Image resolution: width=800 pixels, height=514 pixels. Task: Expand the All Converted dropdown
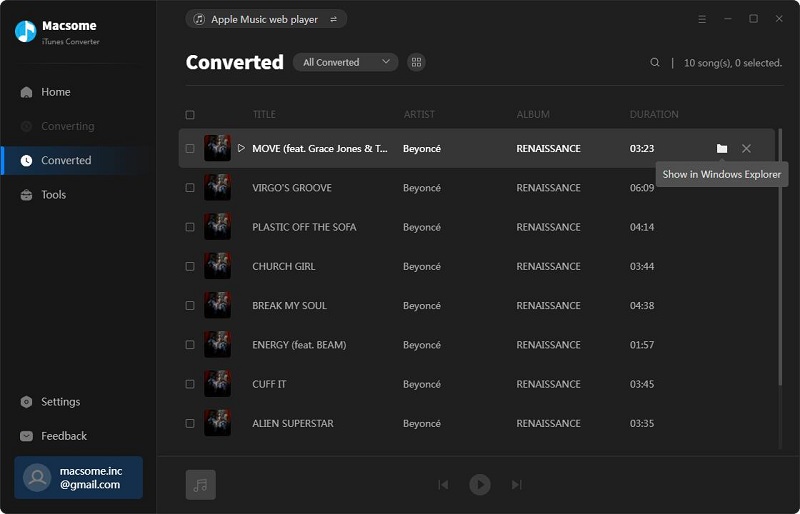pos(345,62)
